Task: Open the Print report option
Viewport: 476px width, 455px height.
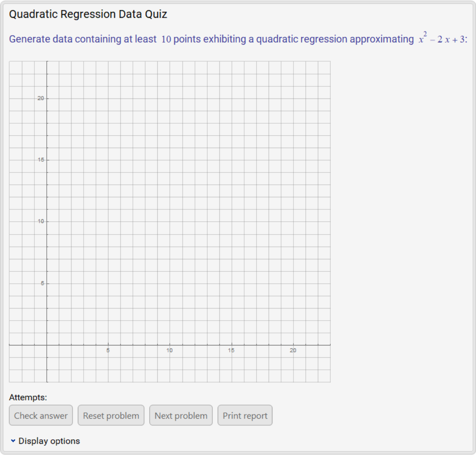Action: click(x=245, y=415)
